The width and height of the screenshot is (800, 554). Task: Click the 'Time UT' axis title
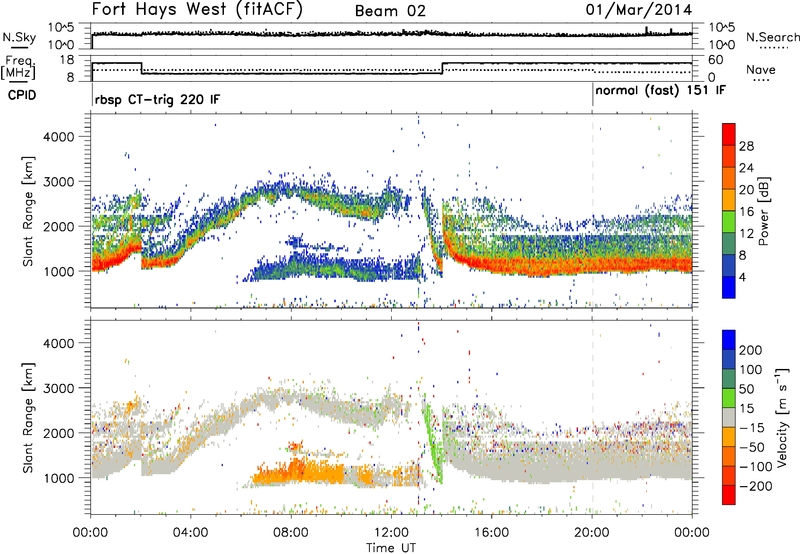[x=391, y=548]
